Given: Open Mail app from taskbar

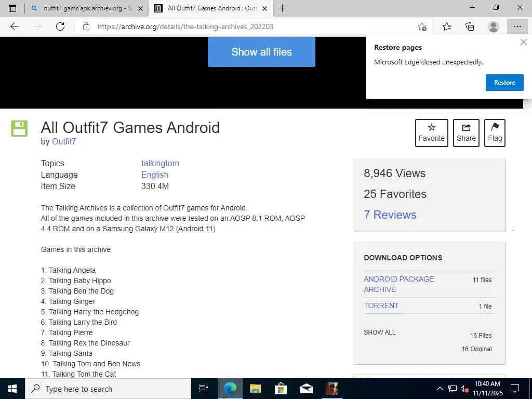Looking at the screenshot, I should tap(306, 389).
